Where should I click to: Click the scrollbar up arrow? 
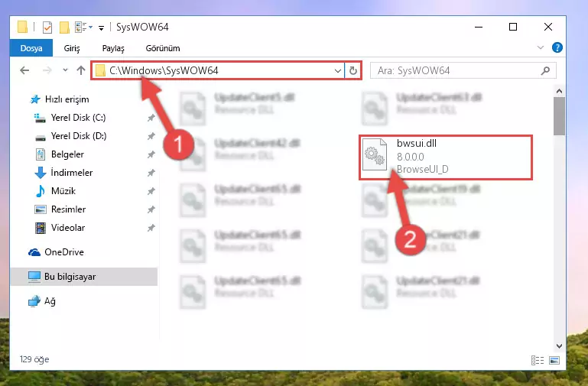click(559, 91)
